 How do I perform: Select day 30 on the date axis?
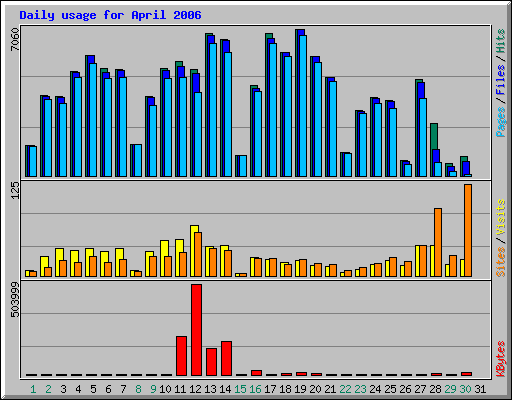(x=465, y=389)
